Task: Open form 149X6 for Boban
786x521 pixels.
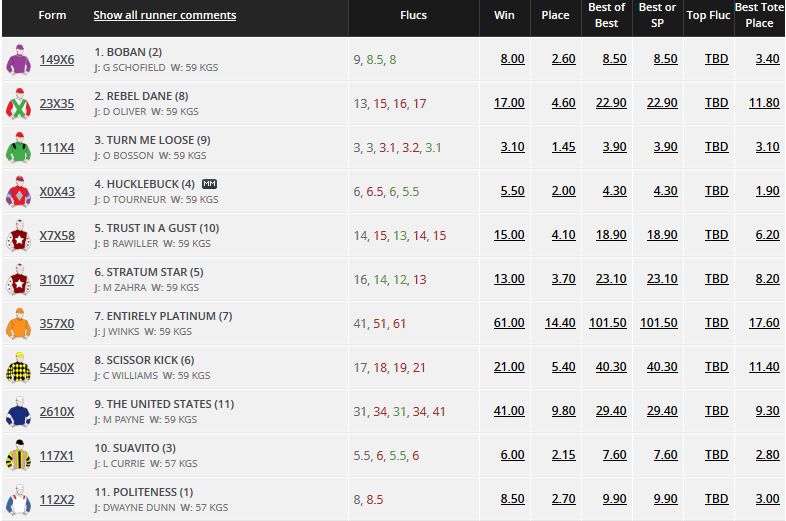Action: (57, 59)
